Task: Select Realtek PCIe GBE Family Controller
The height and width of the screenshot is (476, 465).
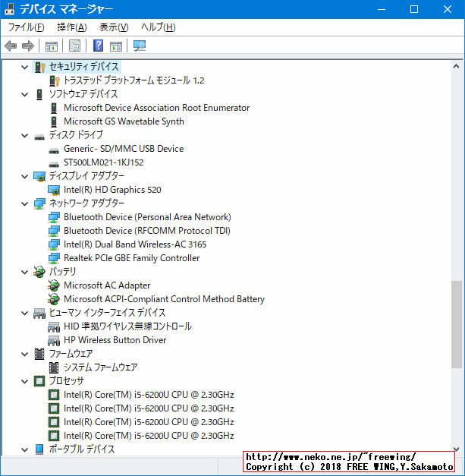Action: pos(131,258)
